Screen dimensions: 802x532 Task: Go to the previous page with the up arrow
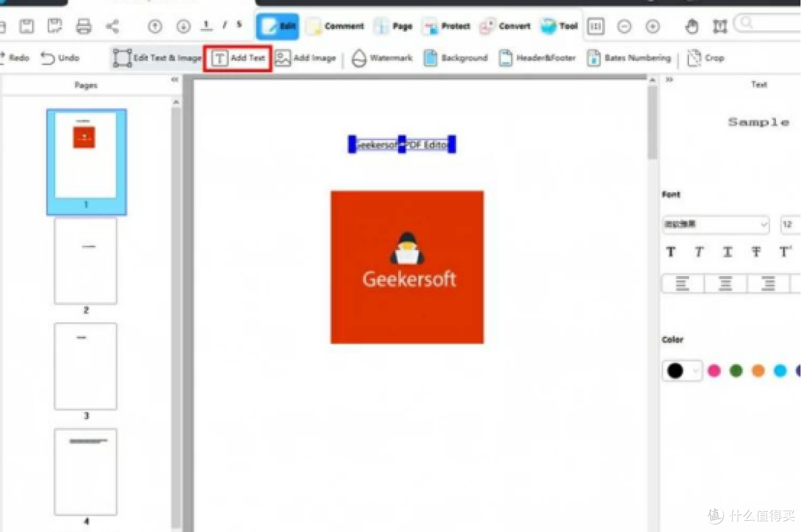(155, 26)
